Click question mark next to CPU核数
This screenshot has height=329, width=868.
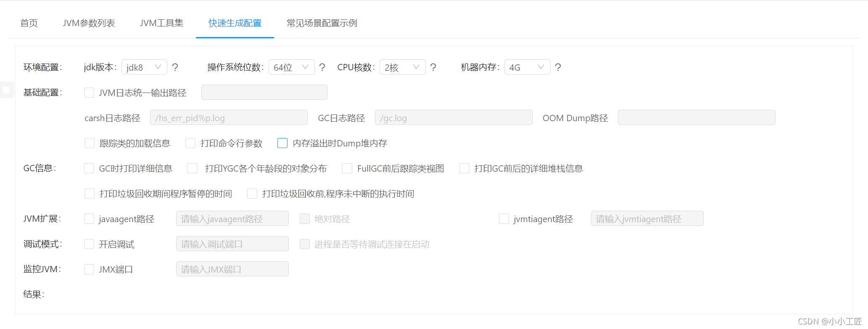tap(433, 67)
